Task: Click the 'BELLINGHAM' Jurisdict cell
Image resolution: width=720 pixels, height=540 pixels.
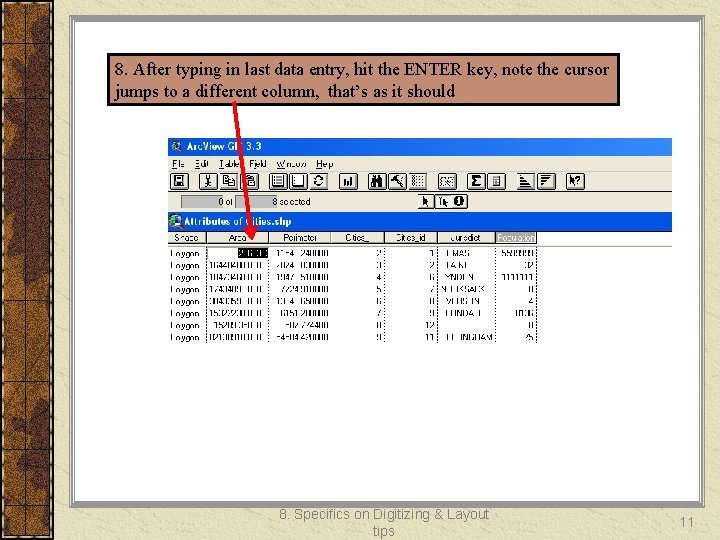Action: [x=467, y=337]
